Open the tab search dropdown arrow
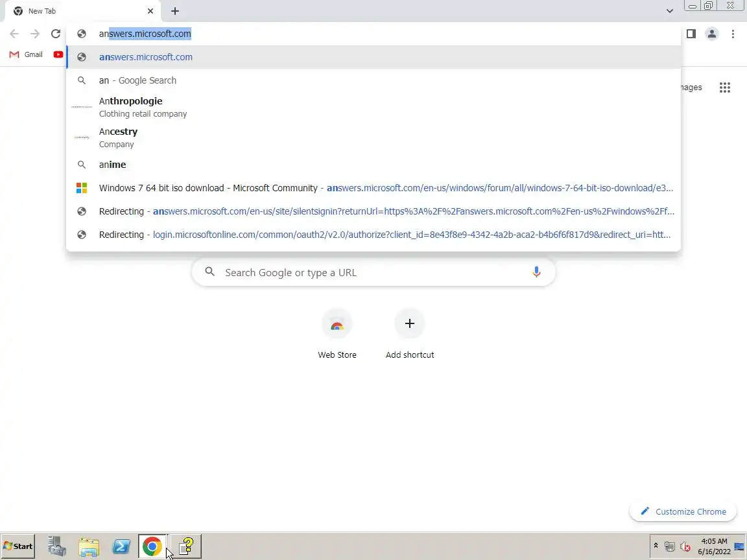 [x=669, y=11]
